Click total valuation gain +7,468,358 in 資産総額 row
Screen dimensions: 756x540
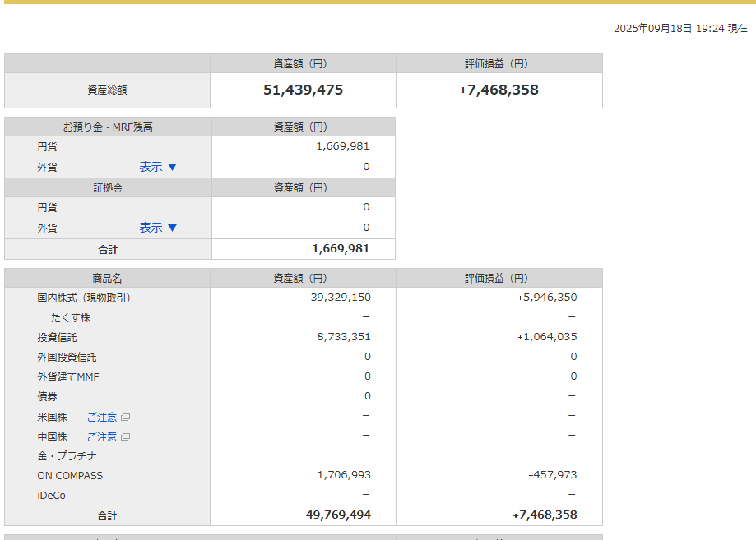(x=499, y=90)
